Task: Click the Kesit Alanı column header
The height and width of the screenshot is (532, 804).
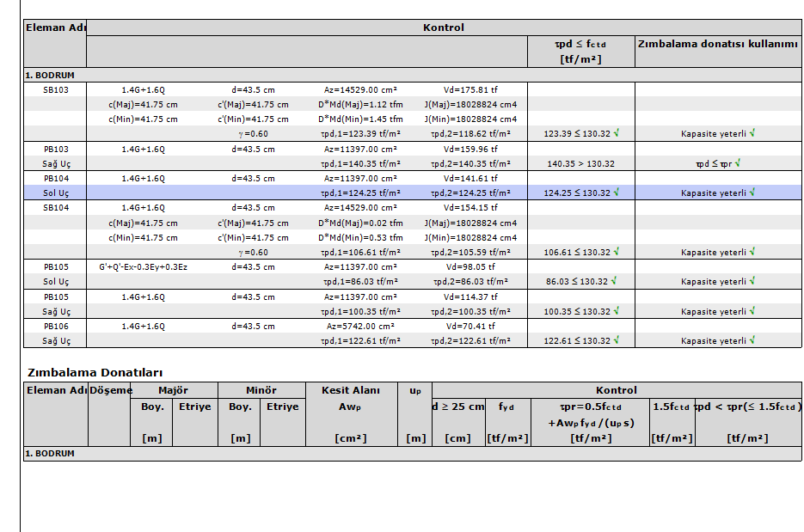Action: tap(350, 390)
